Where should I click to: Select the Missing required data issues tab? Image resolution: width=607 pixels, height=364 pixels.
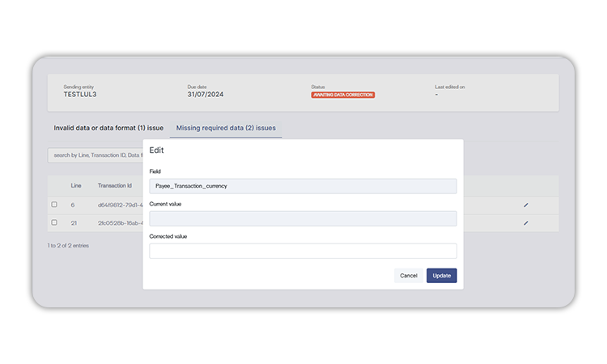tap(226, 128)
